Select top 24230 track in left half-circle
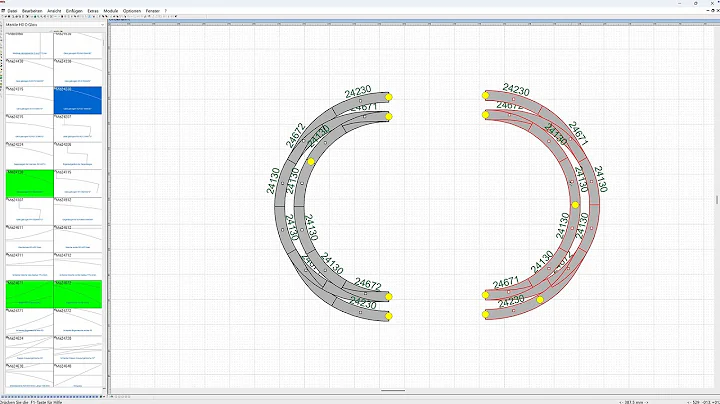The height and width of the screenshot is (404, 720). [360, 101]
